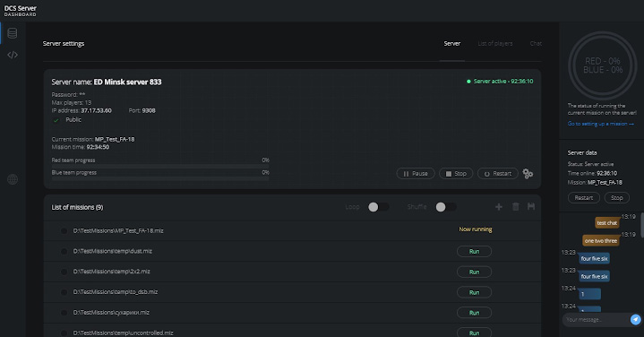Select radio button for MP_Test_FA-18.miz
Image resolution: width=644 pixels, height=337 pixels.
(64, 231)
